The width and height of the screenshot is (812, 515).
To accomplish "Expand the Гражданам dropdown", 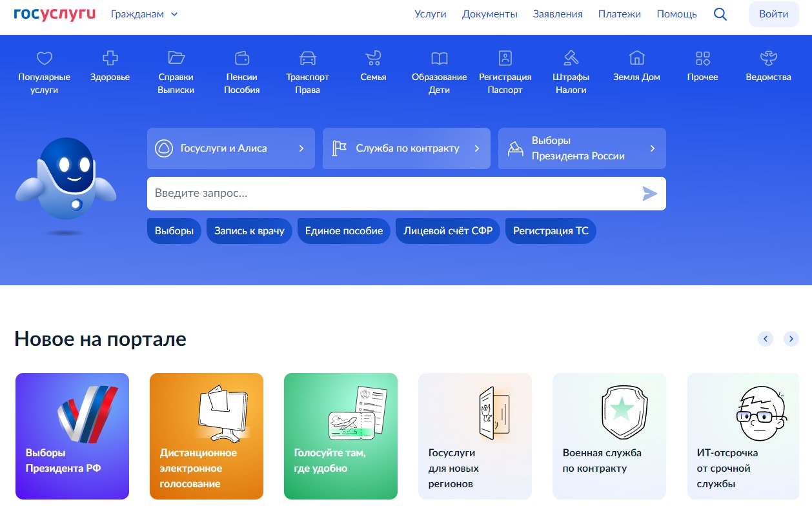I will 144,14.
